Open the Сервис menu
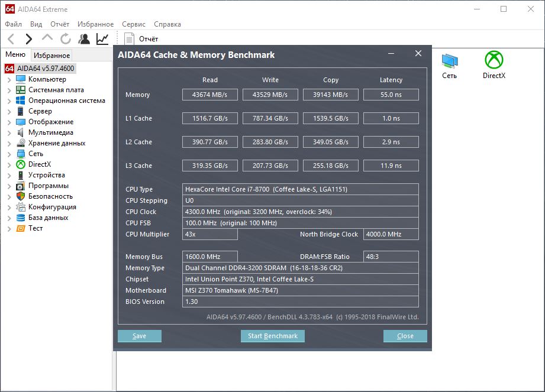 (134, 24)
